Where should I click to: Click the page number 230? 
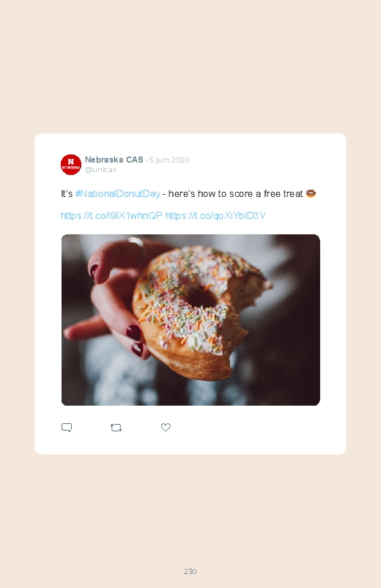coord(190,571)
